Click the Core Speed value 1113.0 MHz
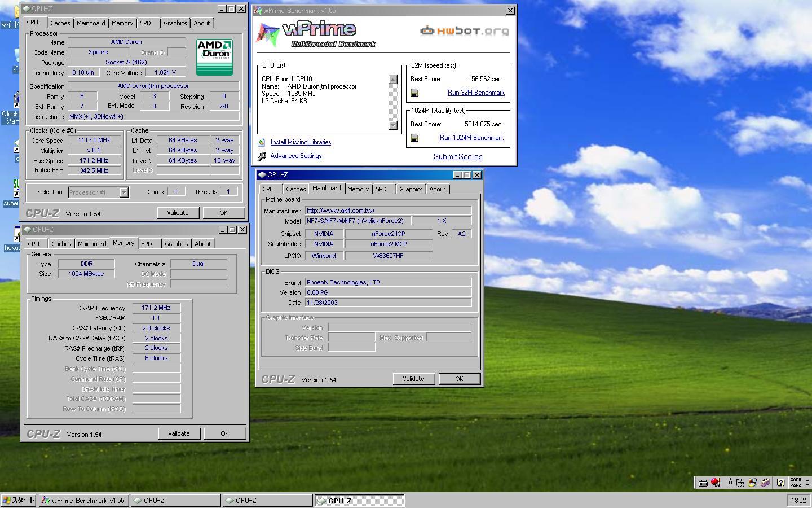This screenshot has width=812, height=508. 94,141
